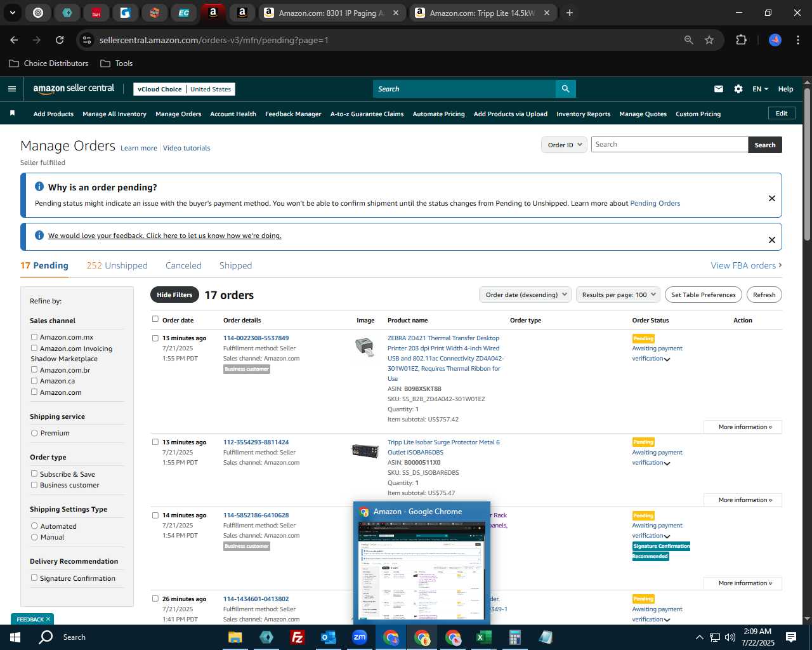The width and height of the screenshot is (812, 650).
Task: Show hidden system tray icons chevron
Action: point(699,637)
